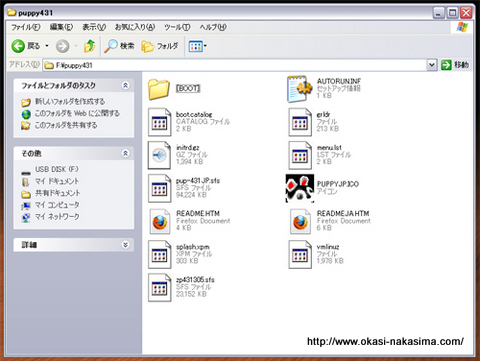Open the Search (検索) toolbar button
The image size is (480, 361).
point(119,46)
